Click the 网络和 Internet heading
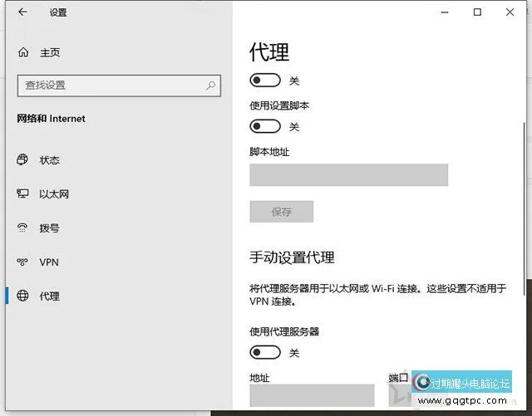Viewport: 532px width, 416px height. pyautogui.click(x=52, y=119)
